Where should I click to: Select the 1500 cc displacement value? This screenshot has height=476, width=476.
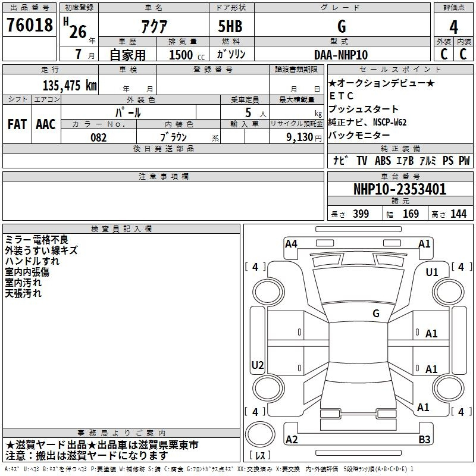186,55
